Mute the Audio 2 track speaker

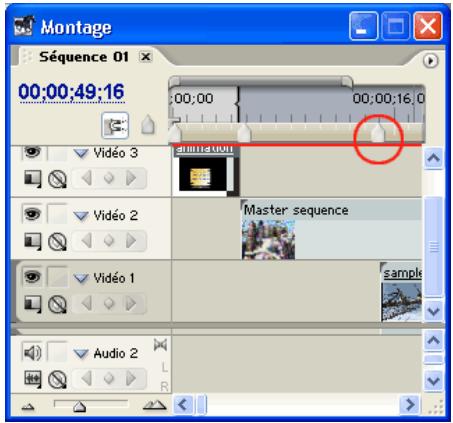(32, 352)
